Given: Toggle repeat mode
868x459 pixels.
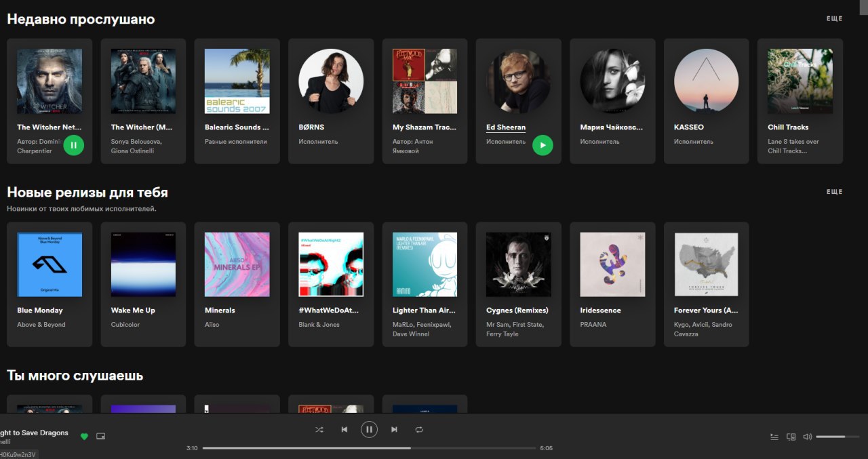Looking at the screenshot, I should pyautogui.click(x=419, y=430).
